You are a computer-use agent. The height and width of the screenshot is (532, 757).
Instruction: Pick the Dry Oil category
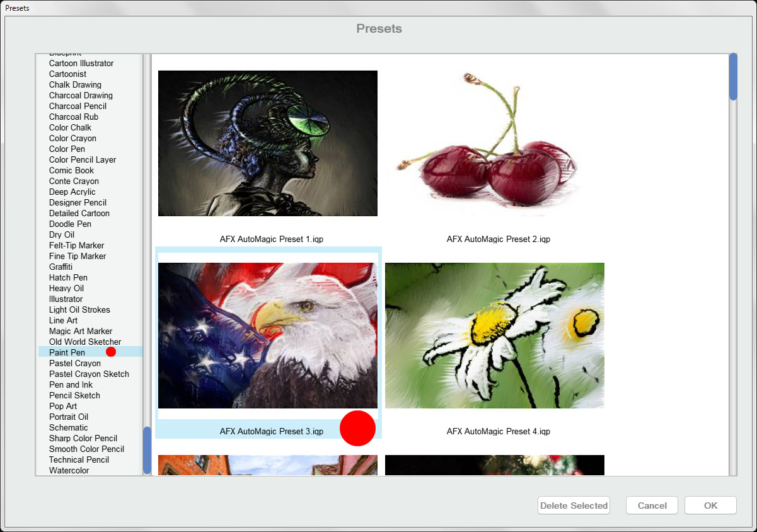62,234
